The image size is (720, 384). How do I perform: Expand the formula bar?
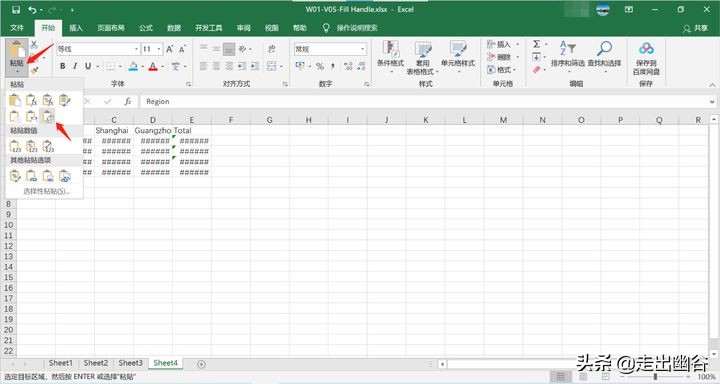712,102
